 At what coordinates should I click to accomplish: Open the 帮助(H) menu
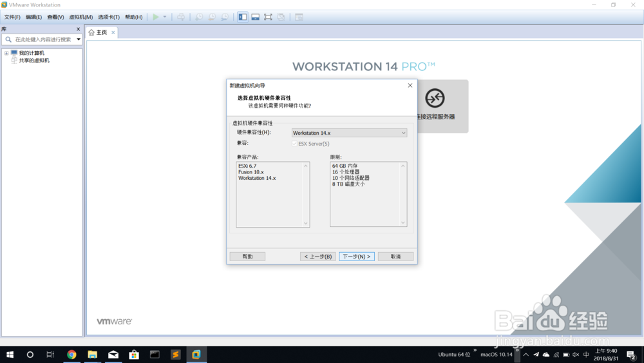133,17
